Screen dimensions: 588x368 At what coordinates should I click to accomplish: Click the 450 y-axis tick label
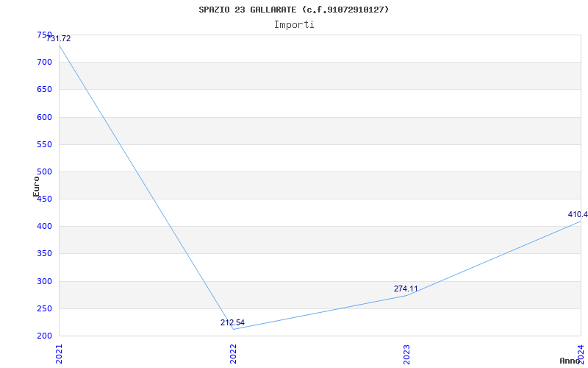point(44,199)
